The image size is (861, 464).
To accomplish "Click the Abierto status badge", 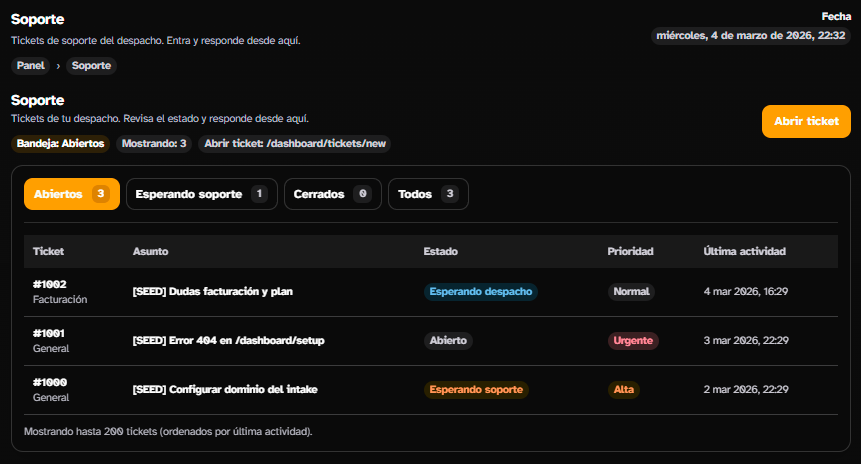I will click(x=448, y=341).
